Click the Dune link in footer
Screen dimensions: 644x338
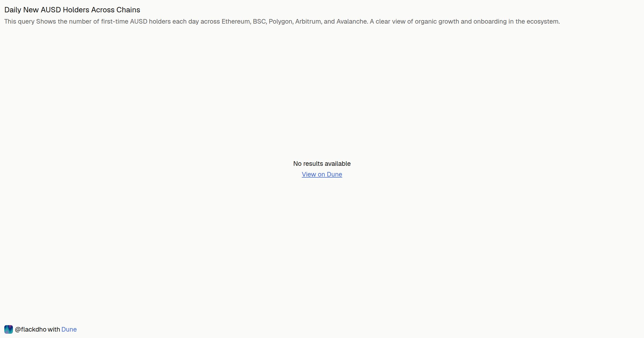[x=69, y=329]
